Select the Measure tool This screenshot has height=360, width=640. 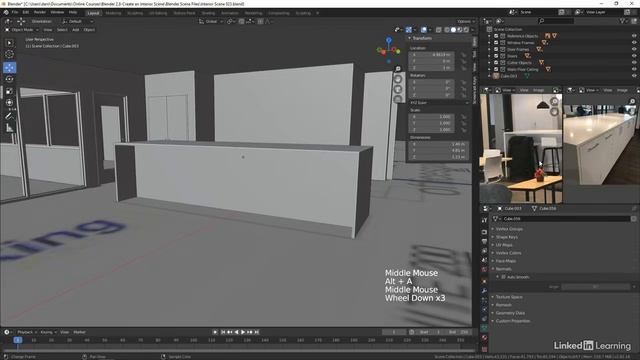[x=9, y=128]
